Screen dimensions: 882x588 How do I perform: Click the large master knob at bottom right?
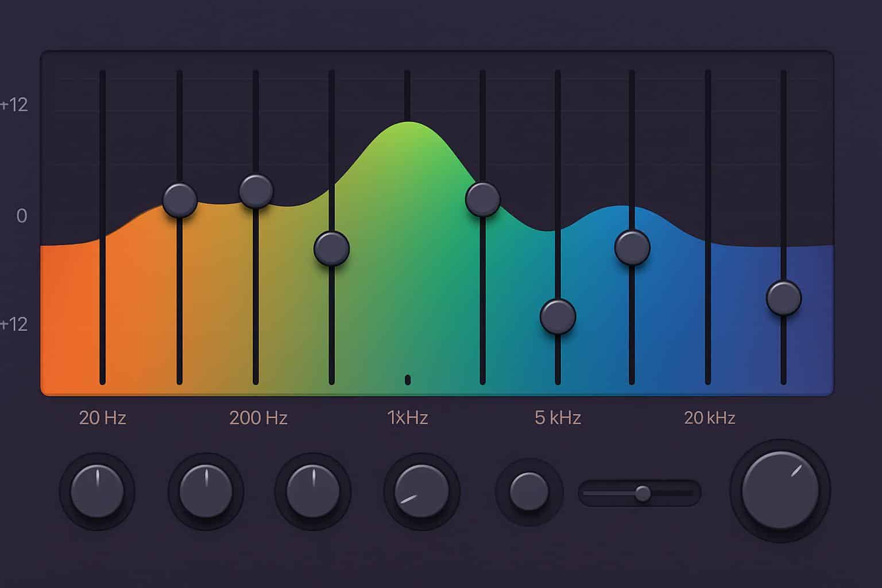coord(780,491)
